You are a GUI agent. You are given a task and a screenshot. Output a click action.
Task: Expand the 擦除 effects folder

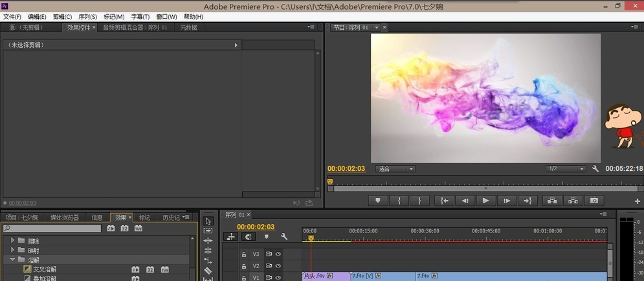click(12, 241)
